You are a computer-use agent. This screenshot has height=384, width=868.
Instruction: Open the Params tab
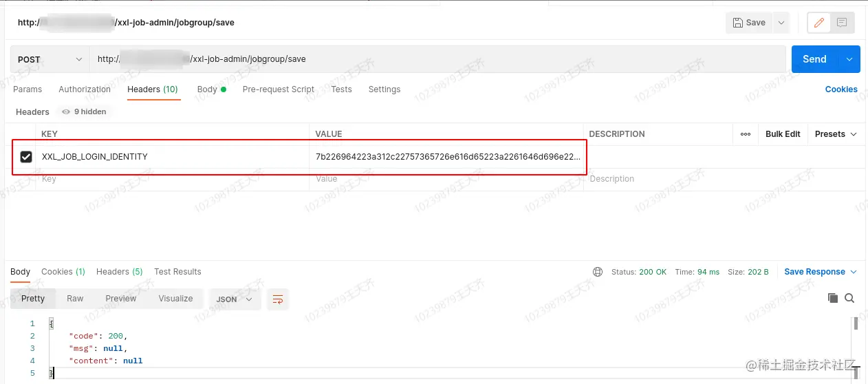[x=28, y=89]
